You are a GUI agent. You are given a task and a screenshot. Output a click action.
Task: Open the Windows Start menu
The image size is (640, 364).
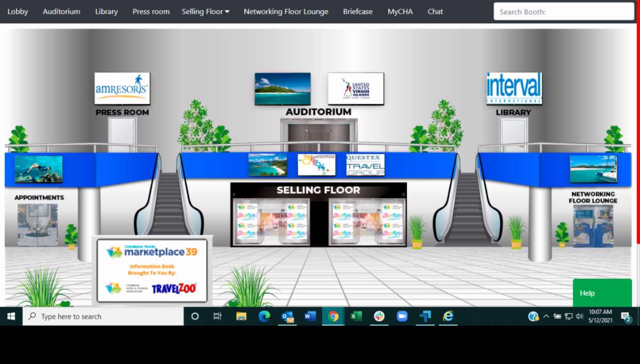[11, 317]
